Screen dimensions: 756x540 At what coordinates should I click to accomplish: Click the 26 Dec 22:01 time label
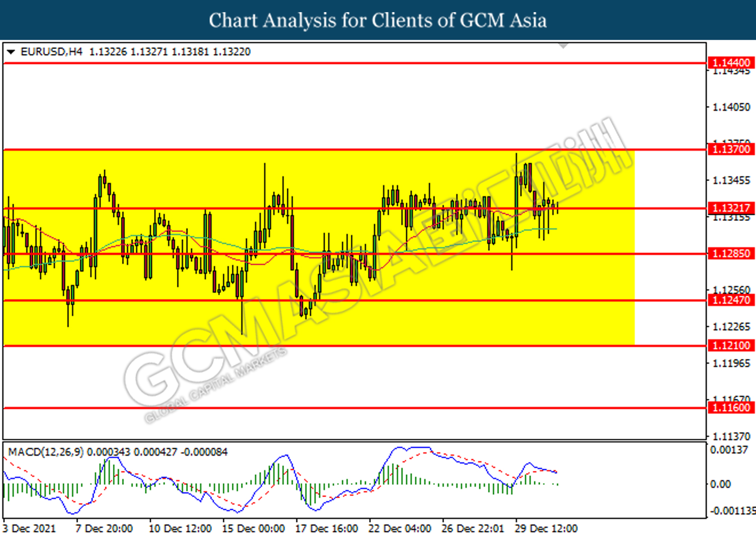[473, 529]
